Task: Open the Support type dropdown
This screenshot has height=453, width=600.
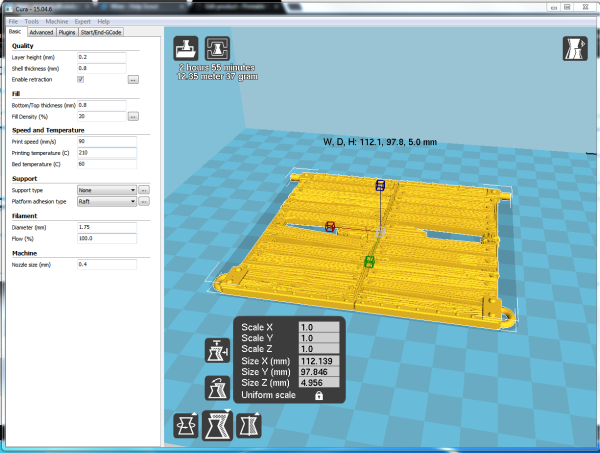Action: click(x=107, y=190)
